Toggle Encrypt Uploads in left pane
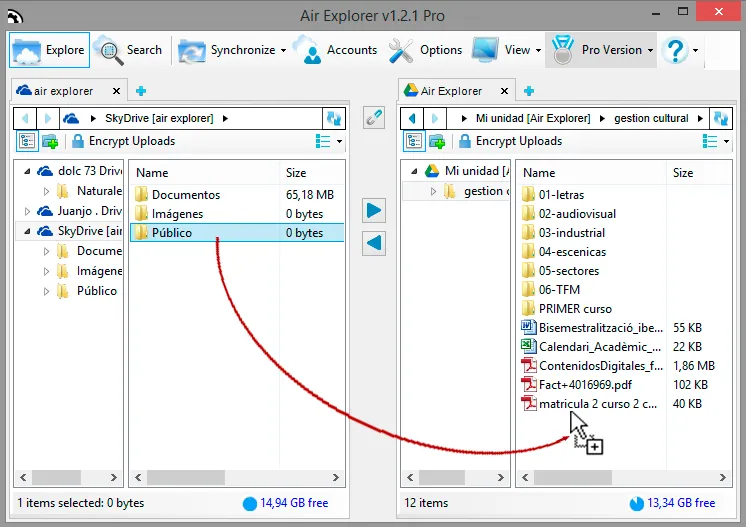This screenshot has width=746, height=527. click(124, 141)
